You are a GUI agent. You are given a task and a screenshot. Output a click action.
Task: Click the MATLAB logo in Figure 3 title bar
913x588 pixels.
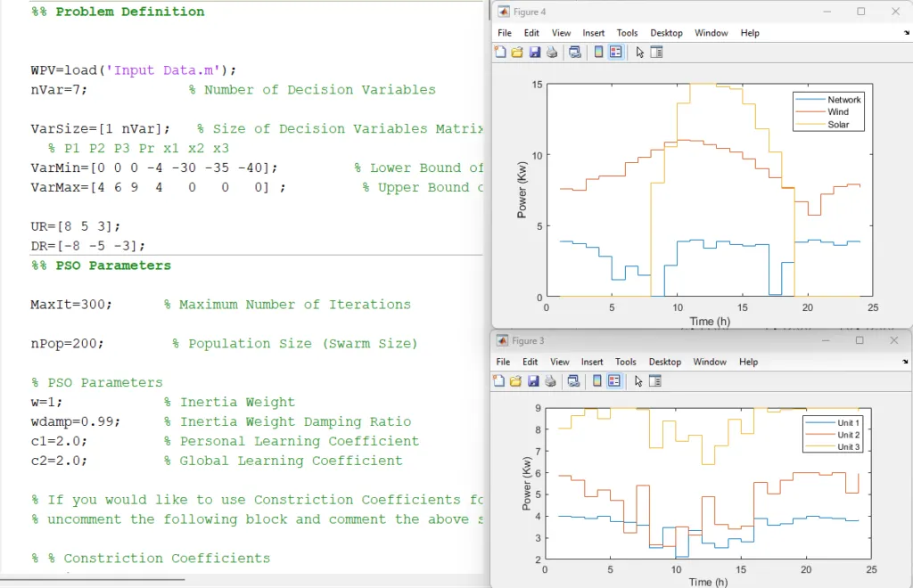click(x=502, y=341)
